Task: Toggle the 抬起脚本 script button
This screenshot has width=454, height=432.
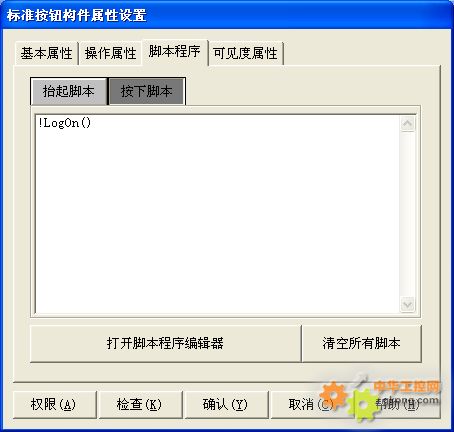Action: tap(69, 91)
